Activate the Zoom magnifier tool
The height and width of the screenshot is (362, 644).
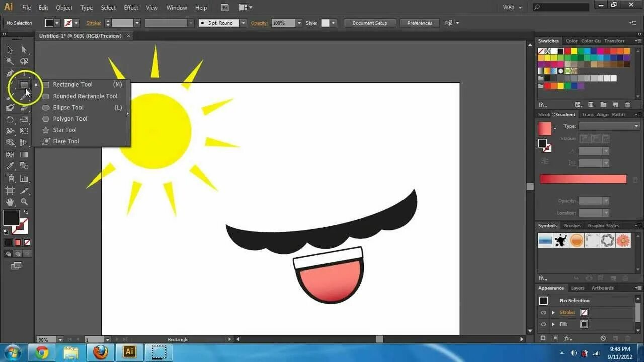(24, 202)
